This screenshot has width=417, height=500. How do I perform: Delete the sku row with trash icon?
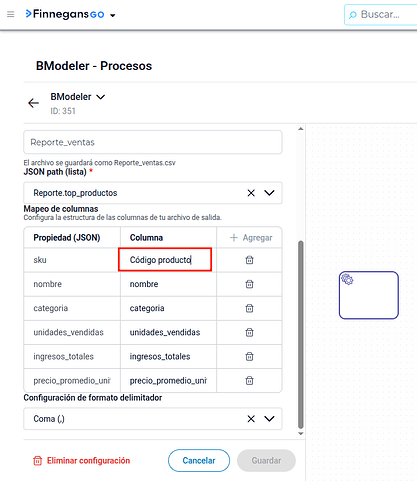pos(249,260)
